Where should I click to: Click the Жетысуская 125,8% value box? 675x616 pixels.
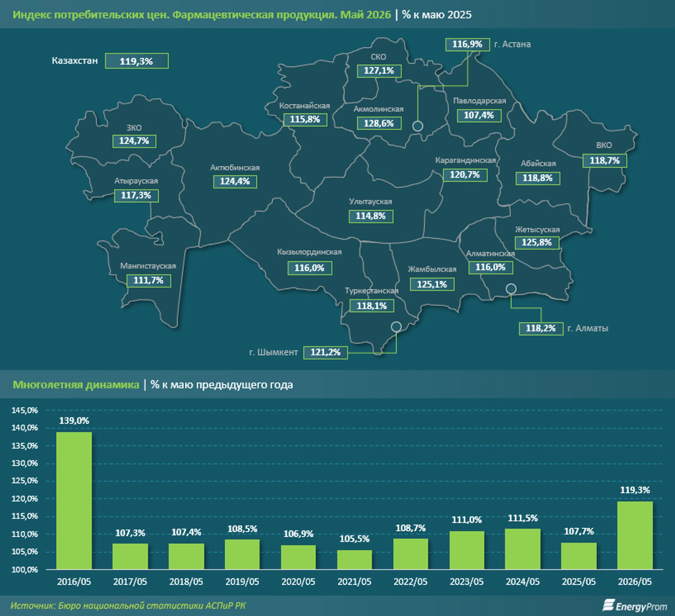click(537, 242)
